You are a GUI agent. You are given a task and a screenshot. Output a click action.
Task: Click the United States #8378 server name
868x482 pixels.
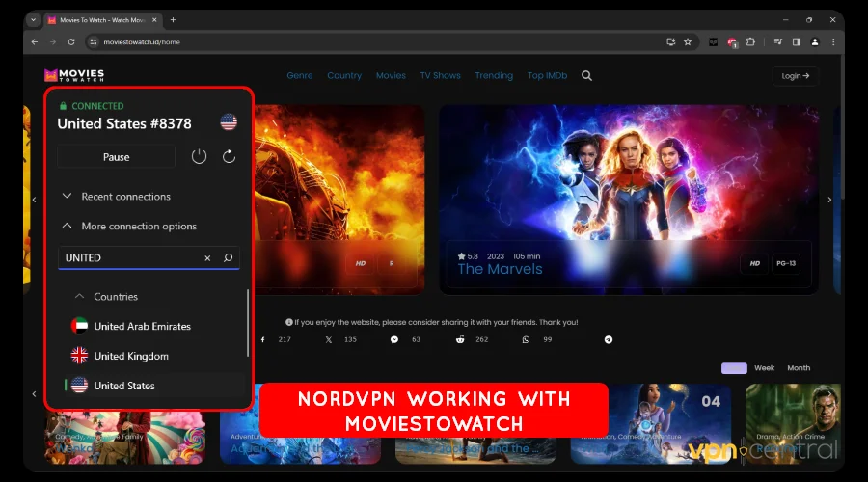[124, 123]
